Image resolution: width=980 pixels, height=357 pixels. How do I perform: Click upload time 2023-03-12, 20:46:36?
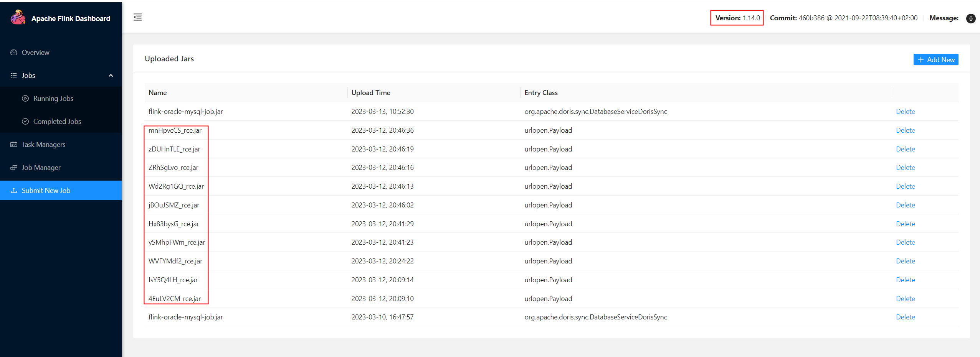[383, 130]
